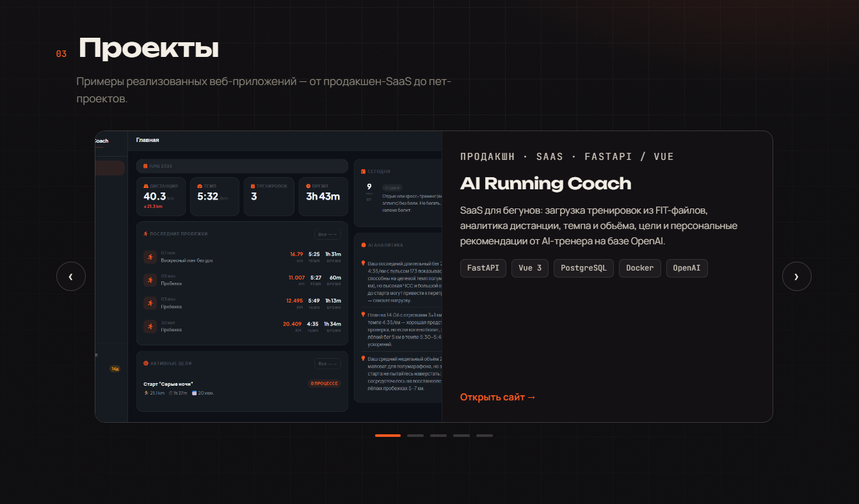
Task: Click runner icon of the 30 мая run
Action: click(150, 326)
